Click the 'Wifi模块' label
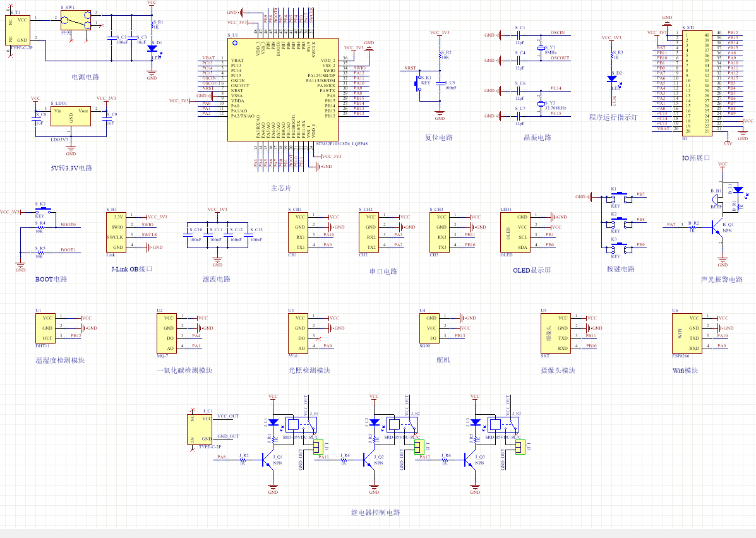Image resolution: width=756 pixels, height=538 pixels. click(x=686, y=371)
